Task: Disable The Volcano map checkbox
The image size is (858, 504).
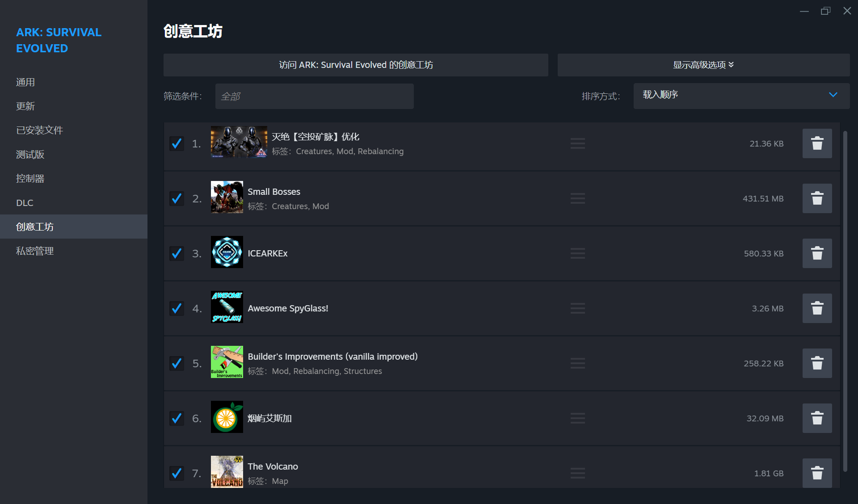Action: click(177, 473)
